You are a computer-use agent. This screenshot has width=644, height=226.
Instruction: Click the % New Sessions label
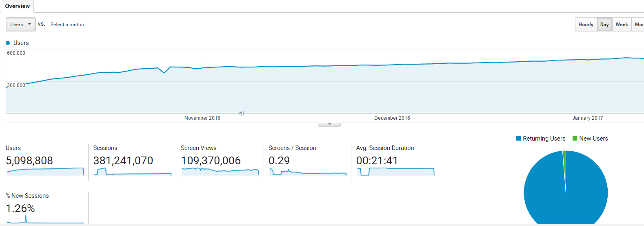(27, 196)
